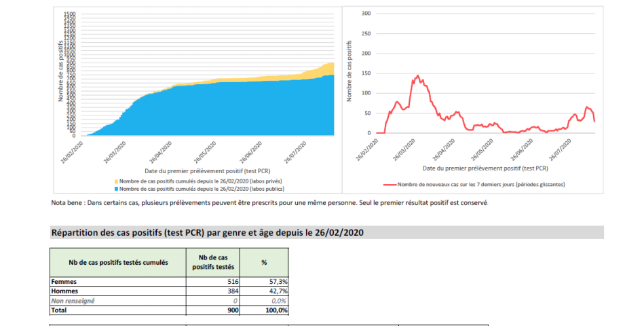Click the Non renseigné row label
The width and height of the screenshot is (644, 326).
point(73,300)
